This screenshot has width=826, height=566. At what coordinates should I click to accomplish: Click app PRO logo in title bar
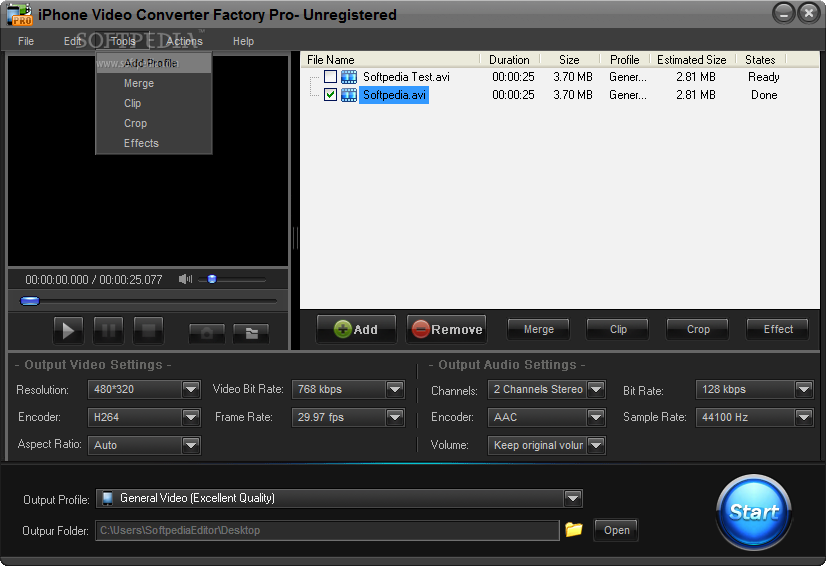(19, 14)
